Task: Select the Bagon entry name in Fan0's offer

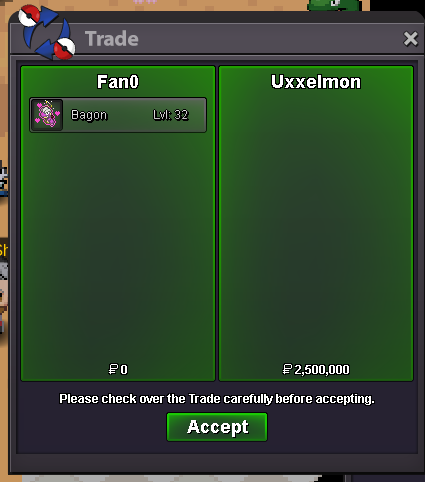Action: 89,115
